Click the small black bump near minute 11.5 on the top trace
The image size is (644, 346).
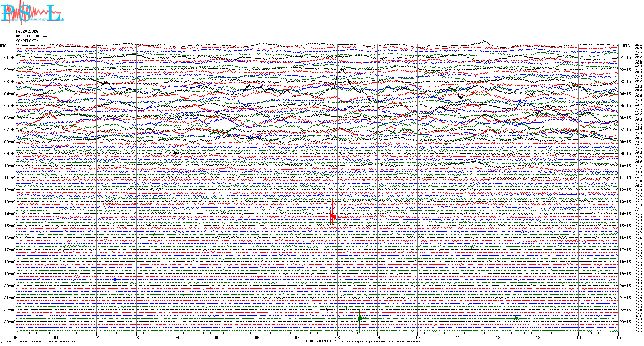484,42
